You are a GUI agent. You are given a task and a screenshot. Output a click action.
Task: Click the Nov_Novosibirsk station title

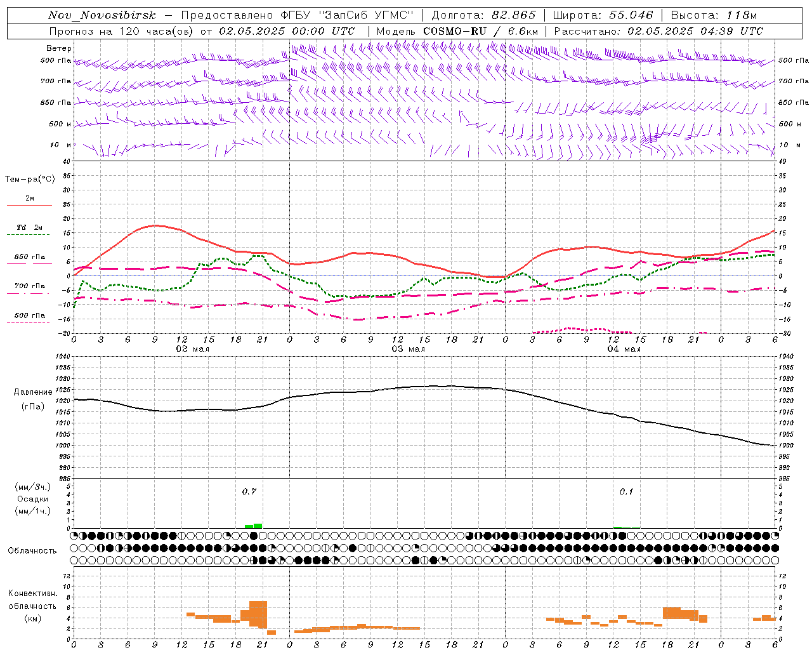pyautogui.click(x=102, y=15)
